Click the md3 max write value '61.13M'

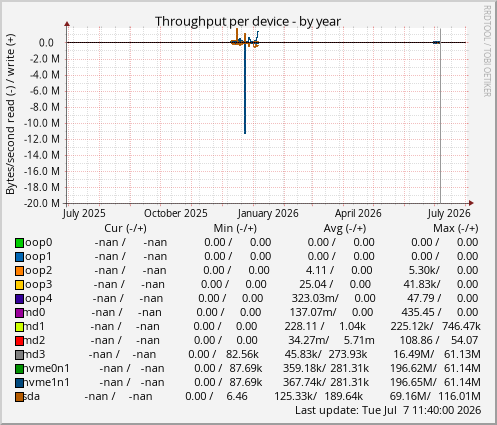click(462, 354)
